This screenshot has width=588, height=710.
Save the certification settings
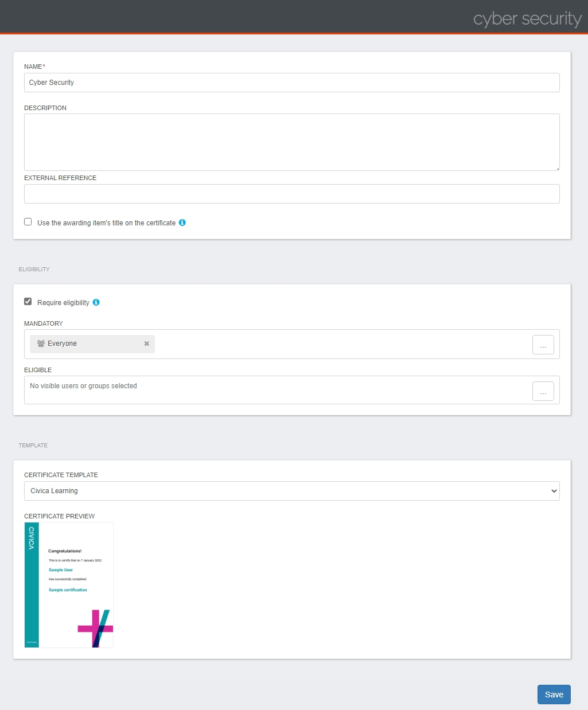554,695
